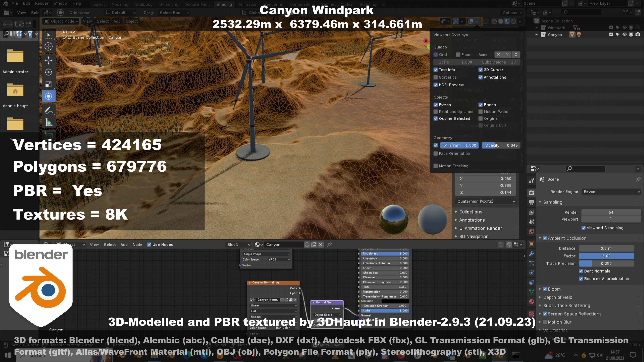Adjust Ambient Occlusion Factor slider

click(606, 256)
